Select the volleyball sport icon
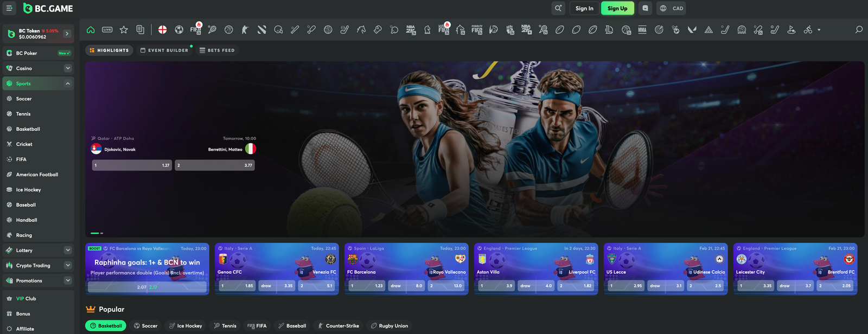This screenshot has width=868, height=334. (328, 30)
